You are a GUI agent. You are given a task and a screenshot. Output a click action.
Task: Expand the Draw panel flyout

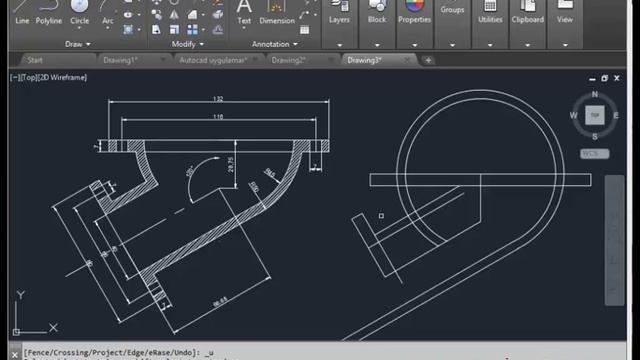coord(78,44)
